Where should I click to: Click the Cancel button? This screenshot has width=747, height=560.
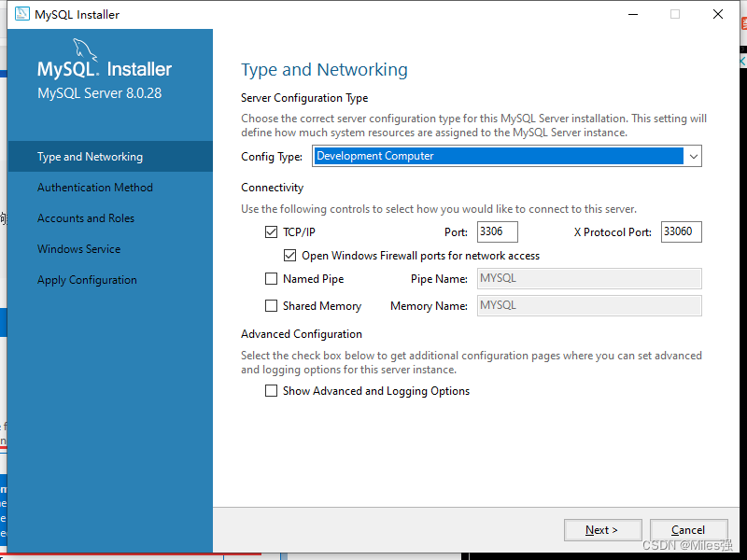tap(688, 530)
